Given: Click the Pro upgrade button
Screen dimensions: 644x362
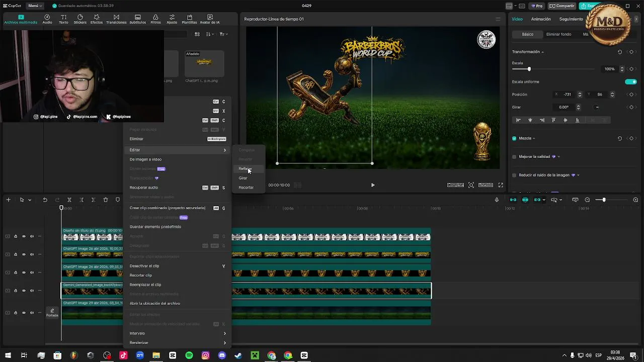Looking at the screenshot, I should pyautogui.click(x=536, y=6).
